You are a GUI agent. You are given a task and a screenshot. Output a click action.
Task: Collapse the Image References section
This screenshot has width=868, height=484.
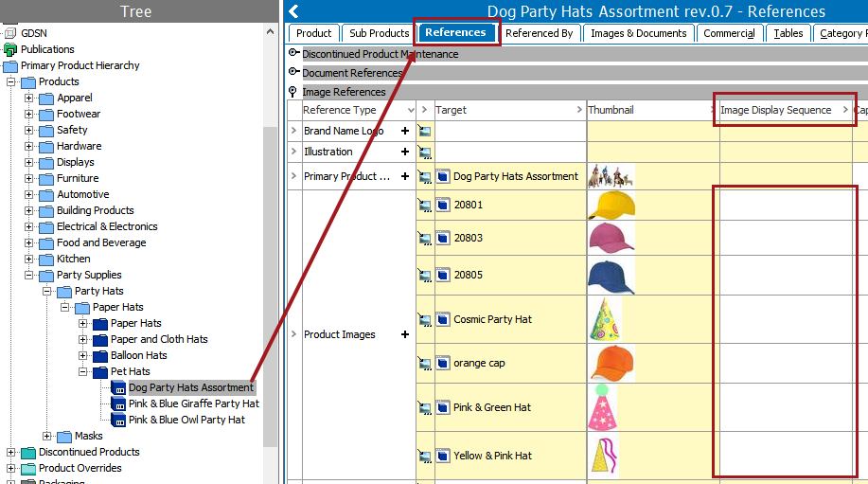click(x=293, y=92)
